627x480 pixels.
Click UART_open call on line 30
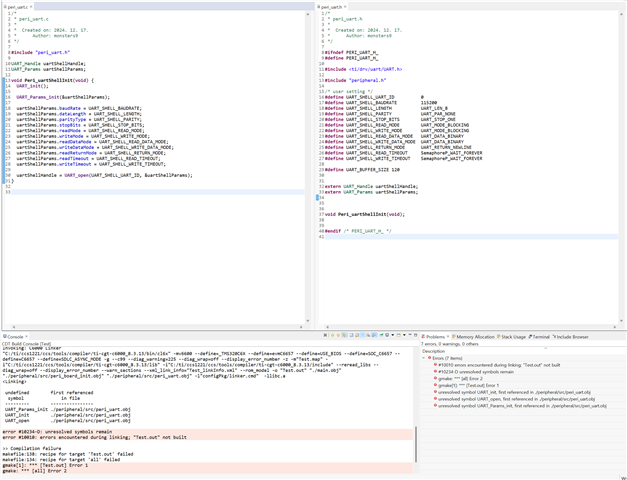coord(76,175)
